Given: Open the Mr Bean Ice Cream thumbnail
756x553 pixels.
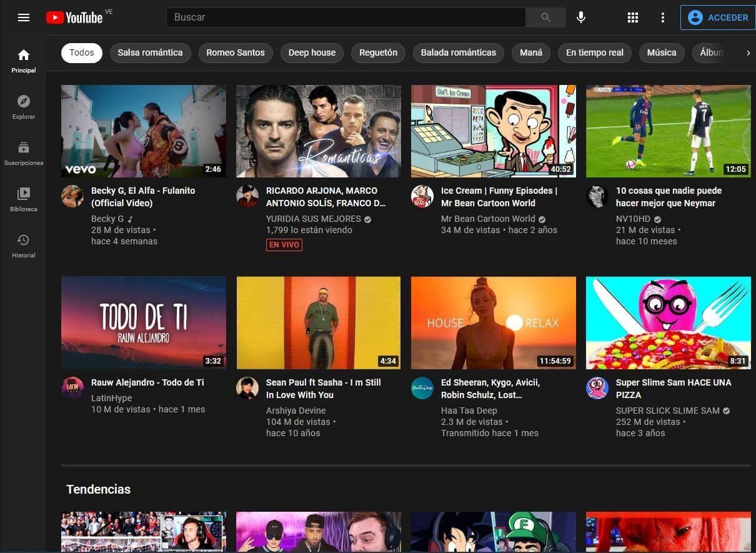Looking at the screenshot, I should pos(493,131).
